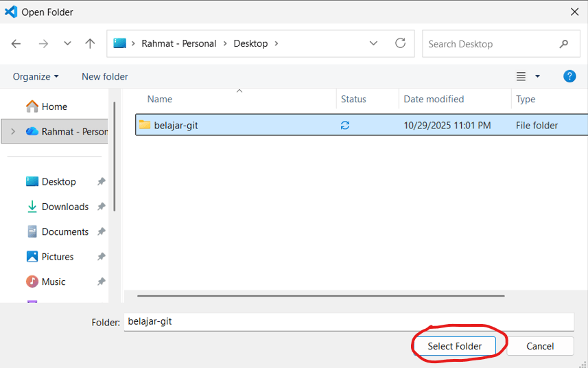Click the 10/29/2025 11:01 PM date cell
588x368 pixels.
point(447,125)
